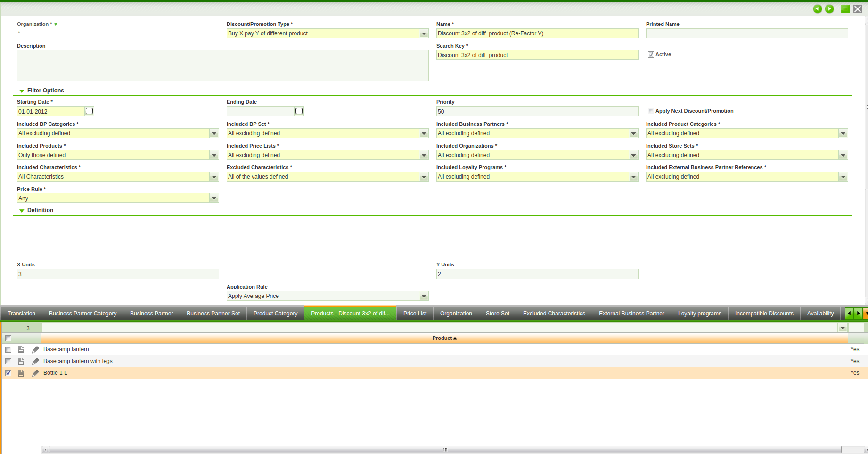Image resolution: width=868 pixels, height=454 pixels.
Task: Go to the previous record arrow
Action: pyautogui.click(x=817, y=9)
